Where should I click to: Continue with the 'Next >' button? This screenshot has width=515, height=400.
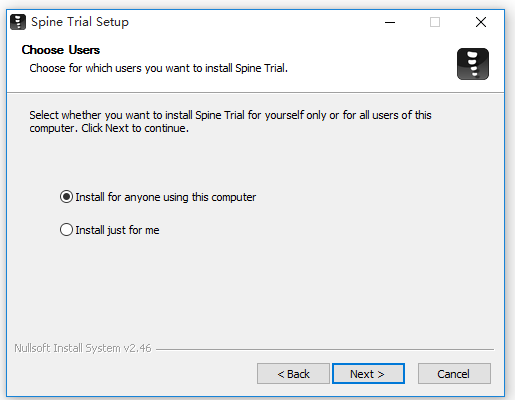point(368,374)
